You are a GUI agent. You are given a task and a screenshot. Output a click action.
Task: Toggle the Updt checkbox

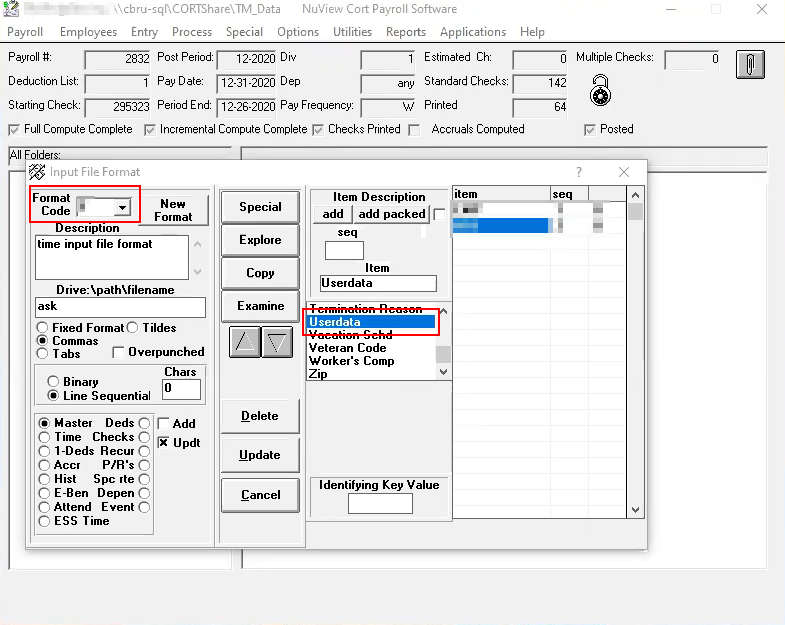click(163, 443)
